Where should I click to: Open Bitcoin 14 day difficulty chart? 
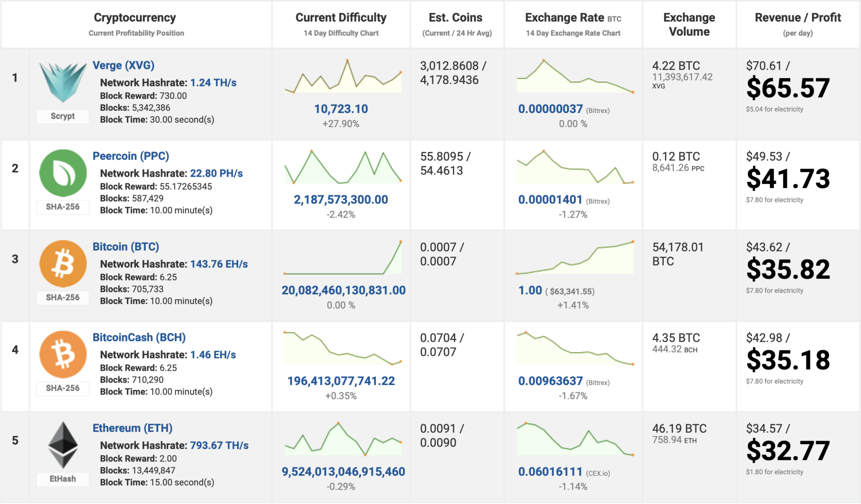(x=343, y=257)
